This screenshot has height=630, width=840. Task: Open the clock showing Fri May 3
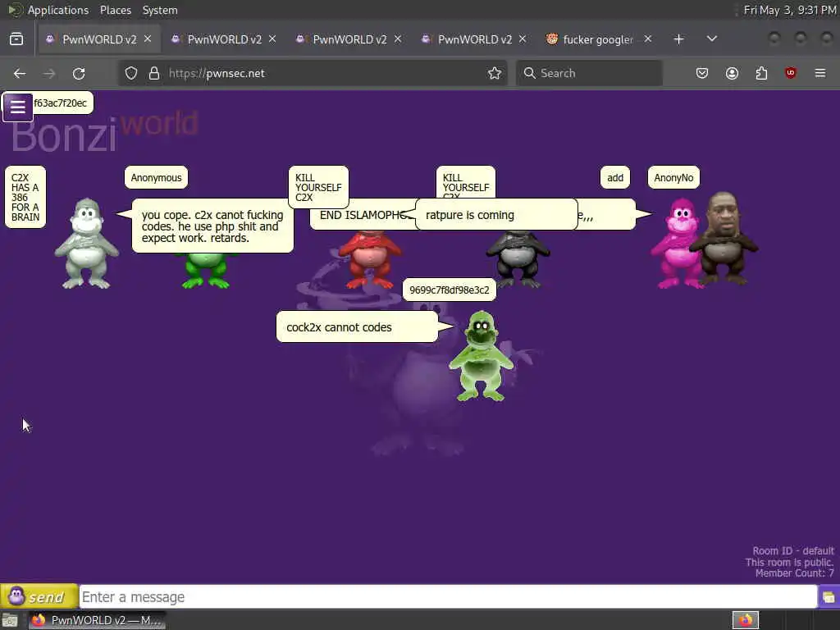[790, 10]
